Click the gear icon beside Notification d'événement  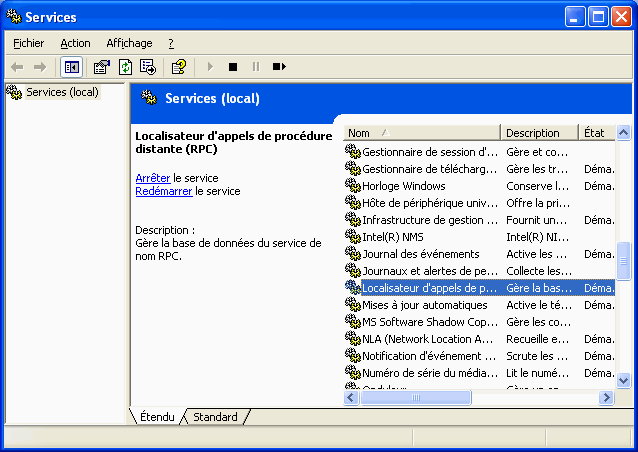(x=353, y=356)
